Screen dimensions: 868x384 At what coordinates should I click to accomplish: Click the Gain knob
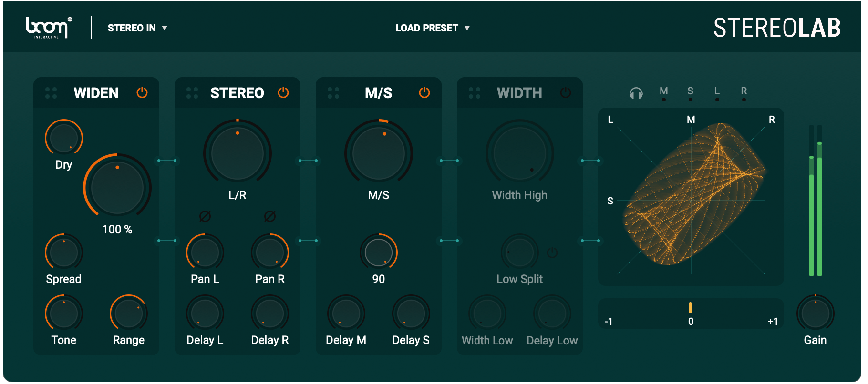click(815, 313)
